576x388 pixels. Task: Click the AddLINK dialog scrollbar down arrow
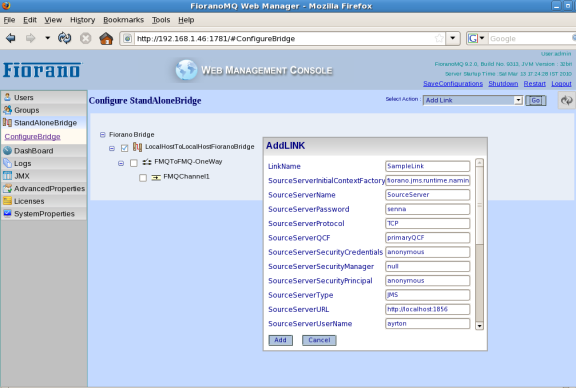click(479, 326)
